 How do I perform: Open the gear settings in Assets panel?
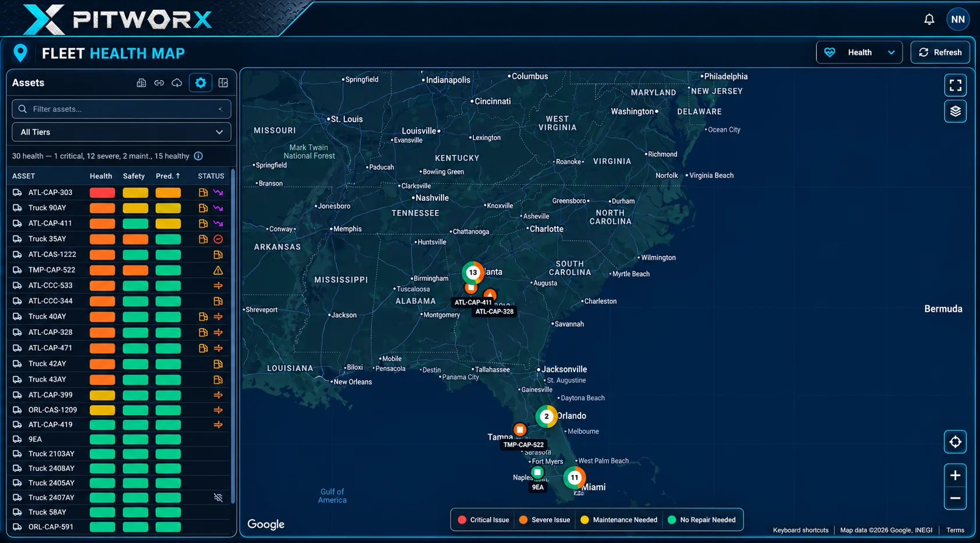tap(201, 83)
